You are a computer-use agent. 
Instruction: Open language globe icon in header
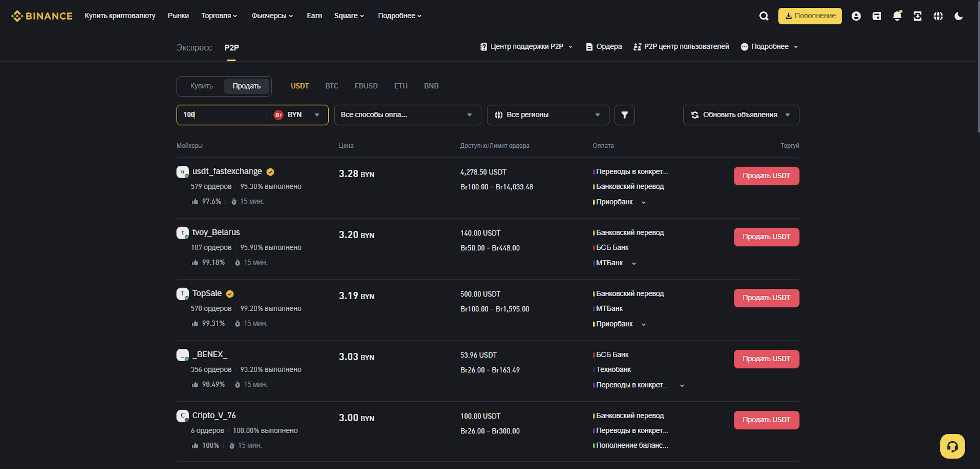(x=938, y=16)
